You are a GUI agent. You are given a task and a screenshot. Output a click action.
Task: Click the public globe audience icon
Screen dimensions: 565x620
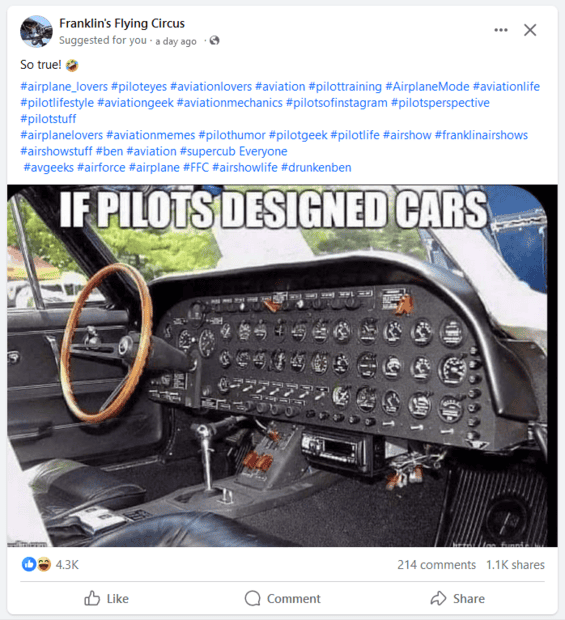(x=214, y=40)
